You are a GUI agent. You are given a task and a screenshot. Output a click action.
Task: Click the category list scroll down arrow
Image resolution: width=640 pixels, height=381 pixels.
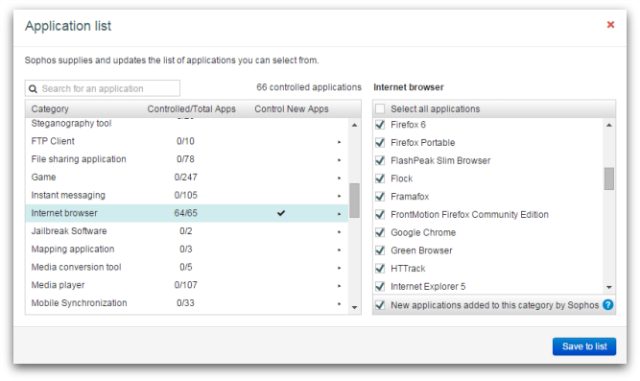coord(354,307)
